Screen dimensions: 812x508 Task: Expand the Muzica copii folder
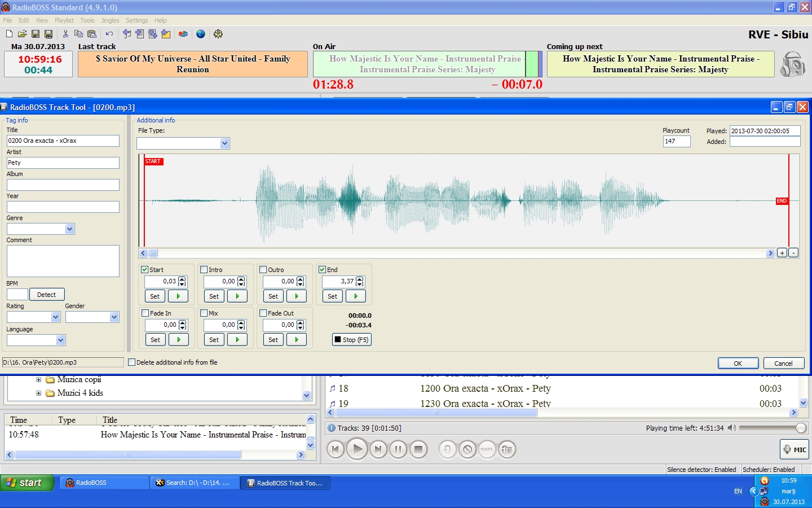(x=38, y=380)
